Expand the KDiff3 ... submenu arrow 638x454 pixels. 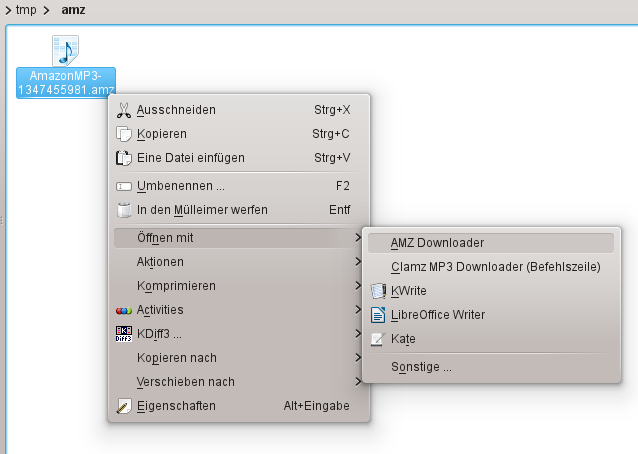pos(358,334)
